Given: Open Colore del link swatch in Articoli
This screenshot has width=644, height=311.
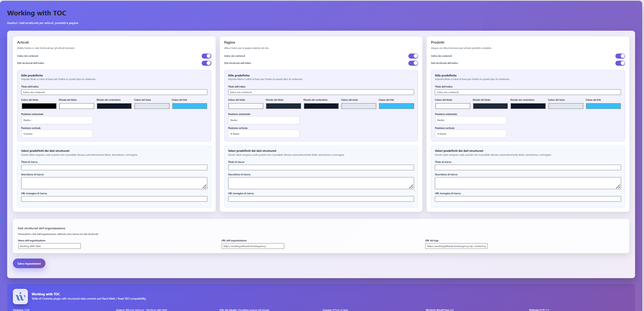Looking at the screenshot, I should [190, 106].
